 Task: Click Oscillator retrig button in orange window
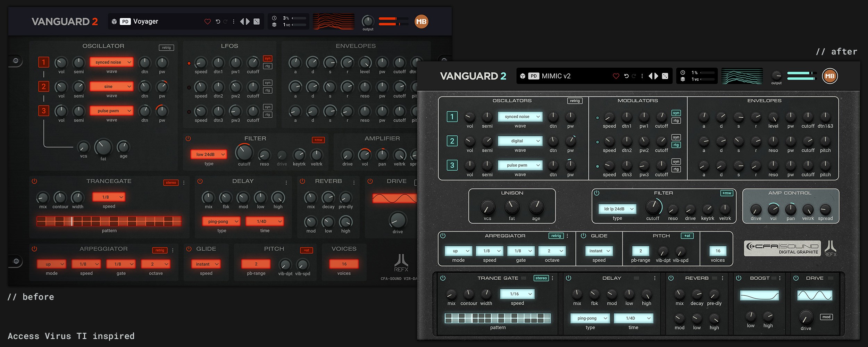point(166,48)
